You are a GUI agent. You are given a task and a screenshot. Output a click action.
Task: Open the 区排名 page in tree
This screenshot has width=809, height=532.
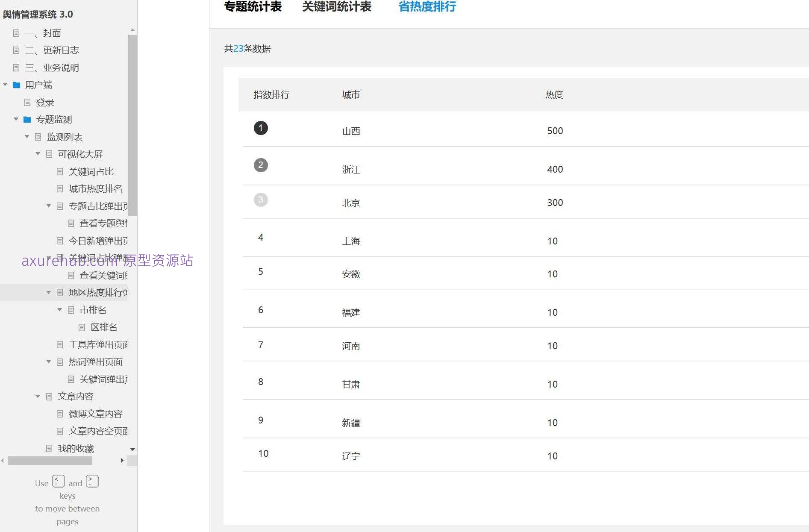click(103, 327)
